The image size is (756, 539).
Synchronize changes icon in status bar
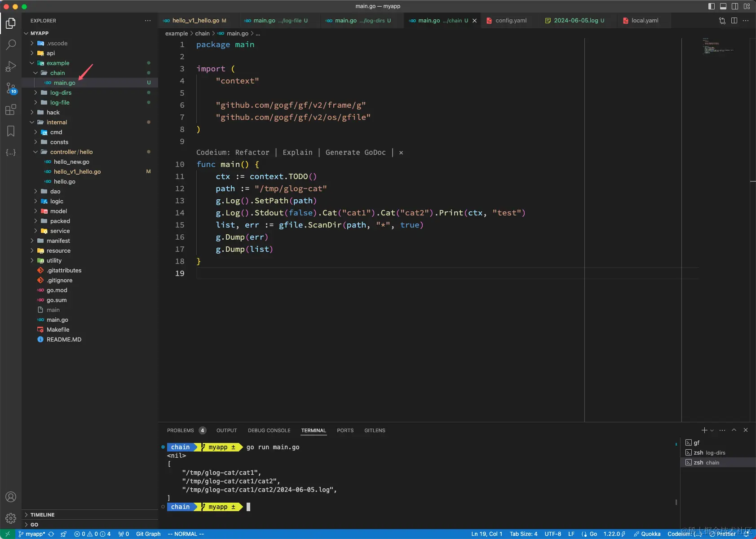point(51,534)
